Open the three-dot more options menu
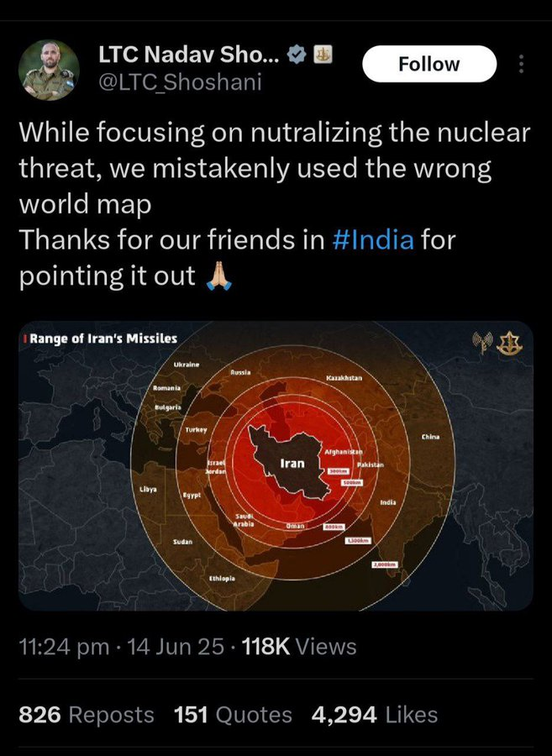552x756 pixels. coord(521,65)
